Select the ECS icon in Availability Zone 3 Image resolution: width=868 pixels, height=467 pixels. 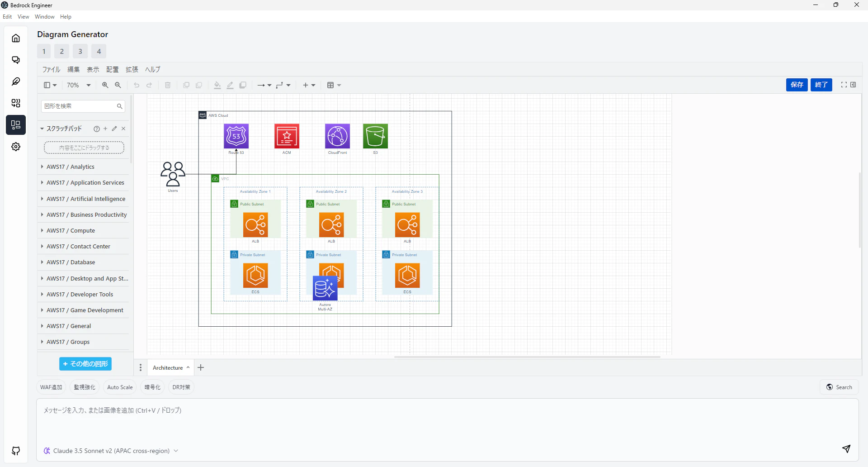click(407, 276)
